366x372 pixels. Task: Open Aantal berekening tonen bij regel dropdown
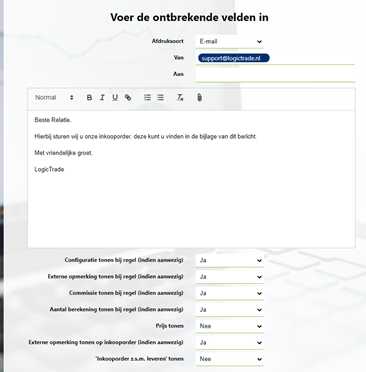(230, 310)
